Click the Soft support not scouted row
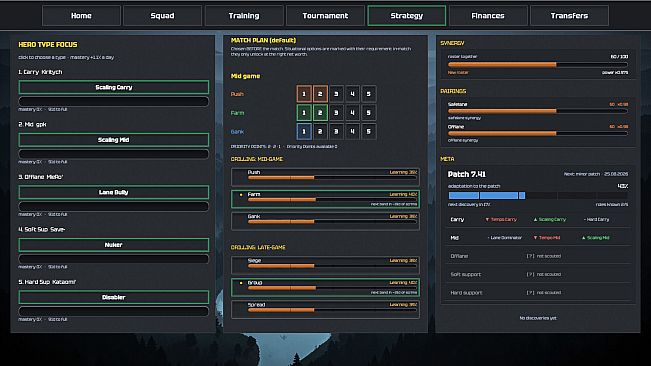 [x=538, y=274]
